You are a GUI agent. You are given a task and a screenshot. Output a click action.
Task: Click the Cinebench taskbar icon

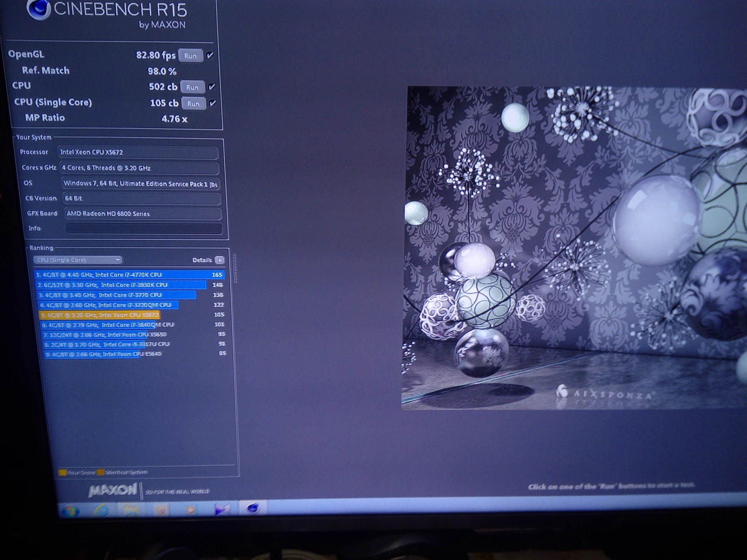point(253,508)
